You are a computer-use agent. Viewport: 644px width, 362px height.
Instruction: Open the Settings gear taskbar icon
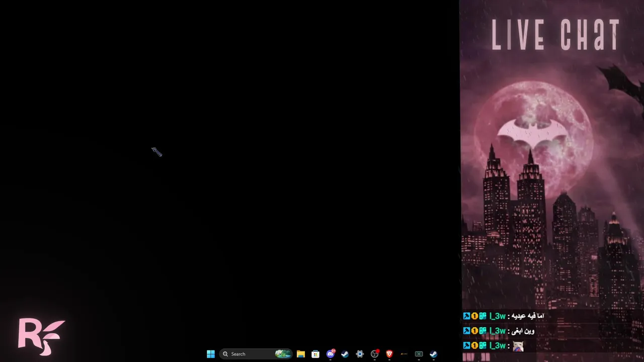pos(360,354)
